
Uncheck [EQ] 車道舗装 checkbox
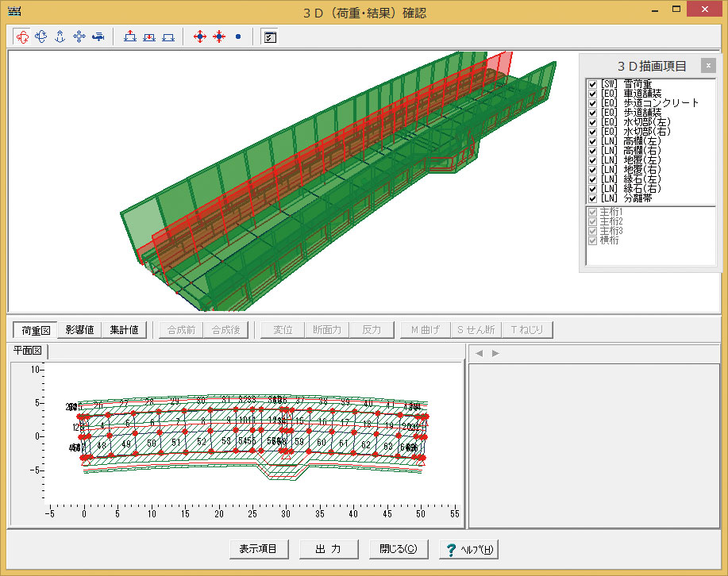pyautogui.click(x=592, y=94)
